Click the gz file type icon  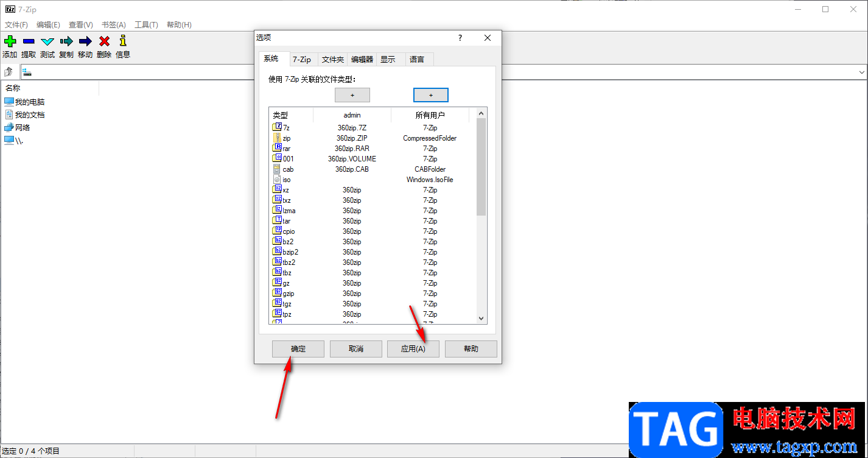pyautogui.click(x=277, y=283)
